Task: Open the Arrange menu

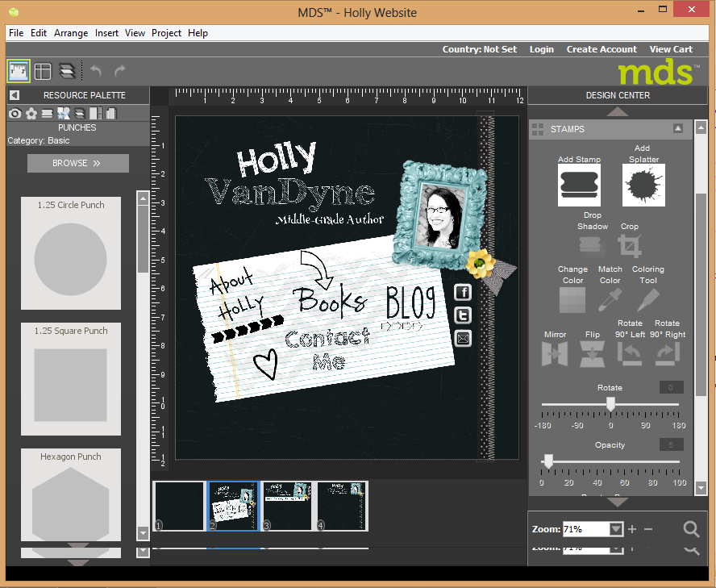Action: pos(71,33)
